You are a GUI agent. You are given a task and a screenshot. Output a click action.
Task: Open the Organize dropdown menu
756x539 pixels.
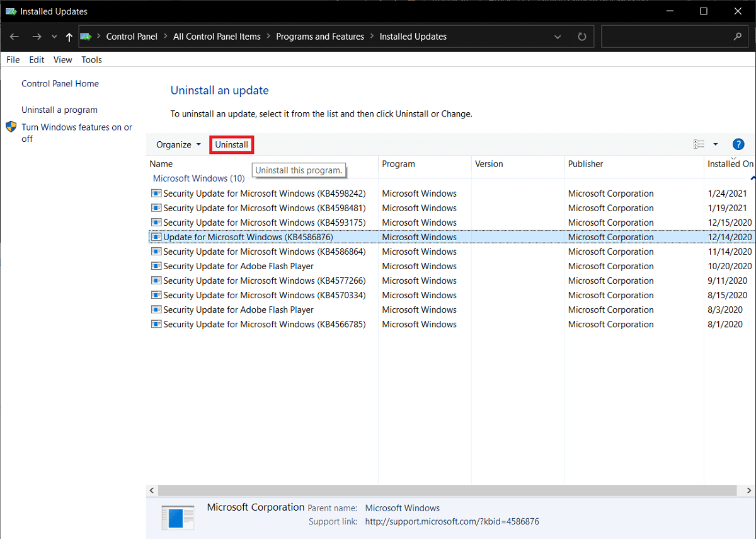pos(178,144)
